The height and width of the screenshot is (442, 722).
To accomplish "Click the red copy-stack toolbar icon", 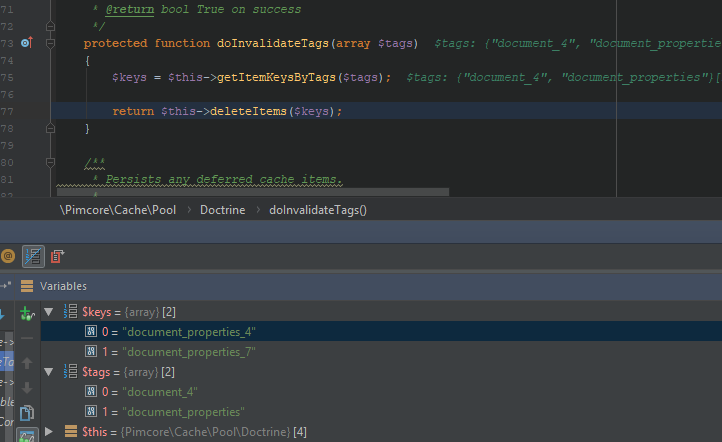I will pyautogui.click(x=58, y=256).
